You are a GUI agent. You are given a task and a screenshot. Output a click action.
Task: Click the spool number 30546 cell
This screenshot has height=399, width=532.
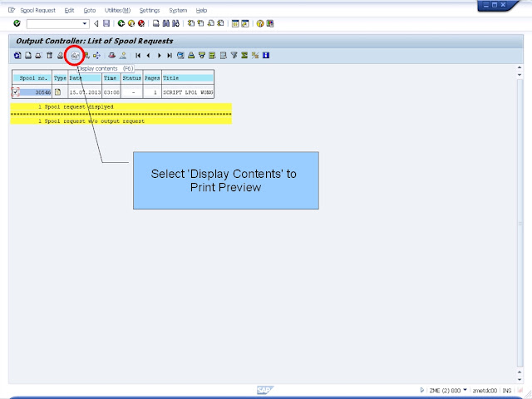pos(35,92)
